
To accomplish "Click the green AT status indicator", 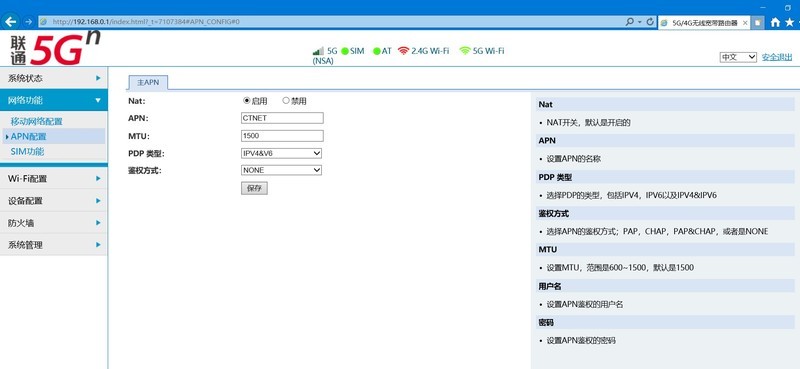I will point(377,51).
